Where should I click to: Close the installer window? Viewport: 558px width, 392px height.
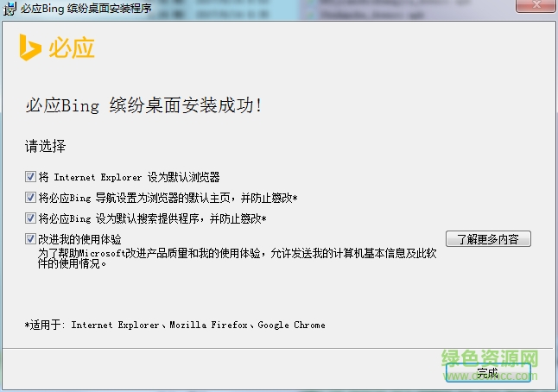tap(536, 5)
